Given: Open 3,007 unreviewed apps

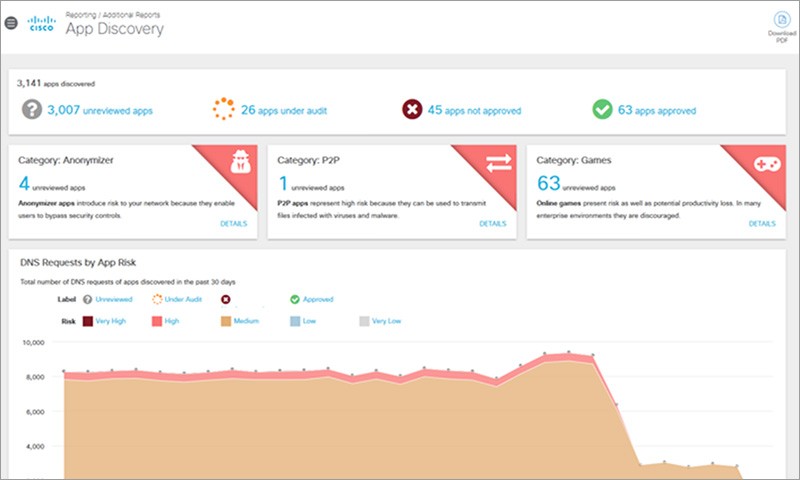Looking at the screenshot, I should click(99, 110).
